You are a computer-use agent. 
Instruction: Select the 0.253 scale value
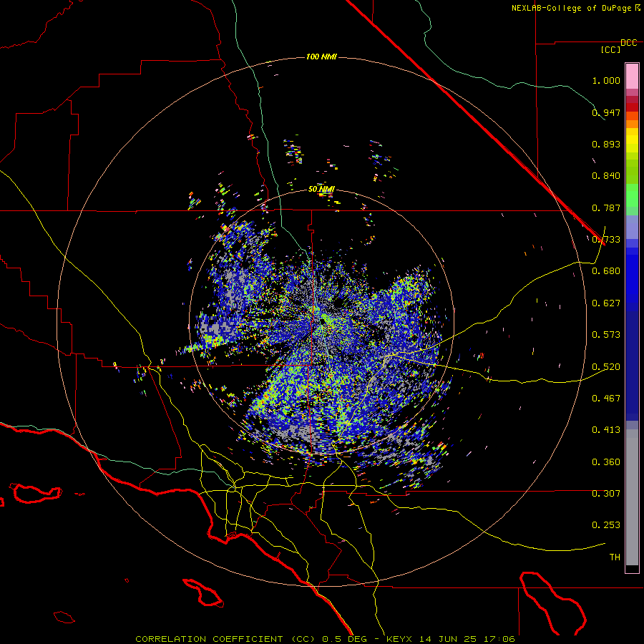pos(606,525)
